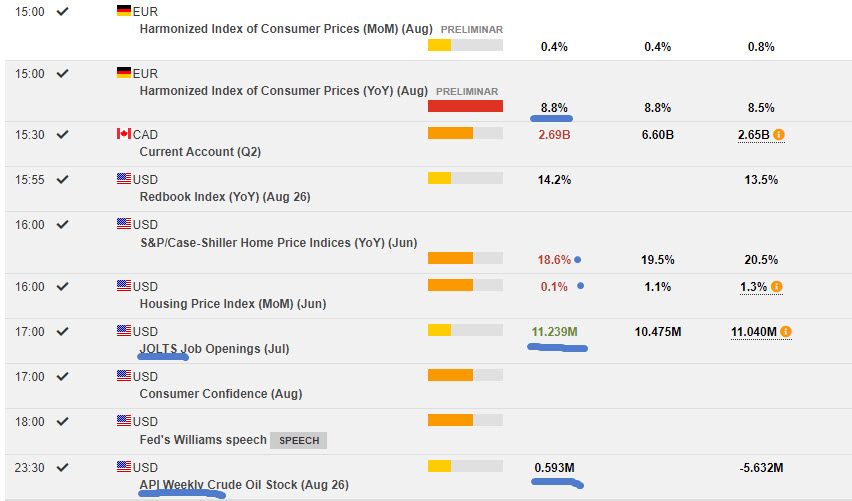This screenshot has height=501, width=852.
Task: Toggle the checkmark at 15:30 Current Account
Action: (63, 134)
